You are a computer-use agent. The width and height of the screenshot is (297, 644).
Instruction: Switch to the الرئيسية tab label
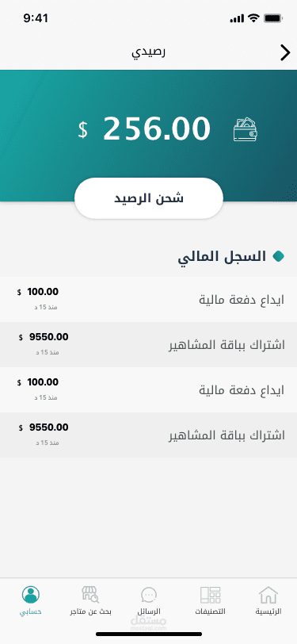click(268, 611)
